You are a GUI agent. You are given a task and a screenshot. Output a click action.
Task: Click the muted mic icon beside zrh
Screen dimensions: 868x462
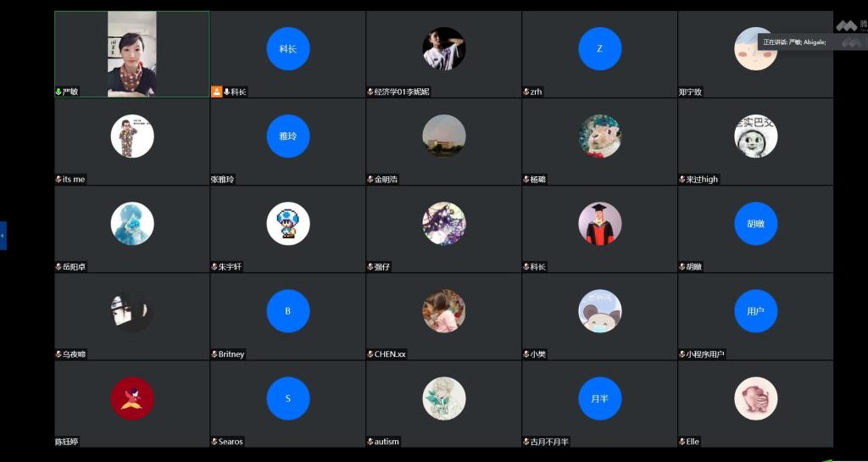point(526,92)
